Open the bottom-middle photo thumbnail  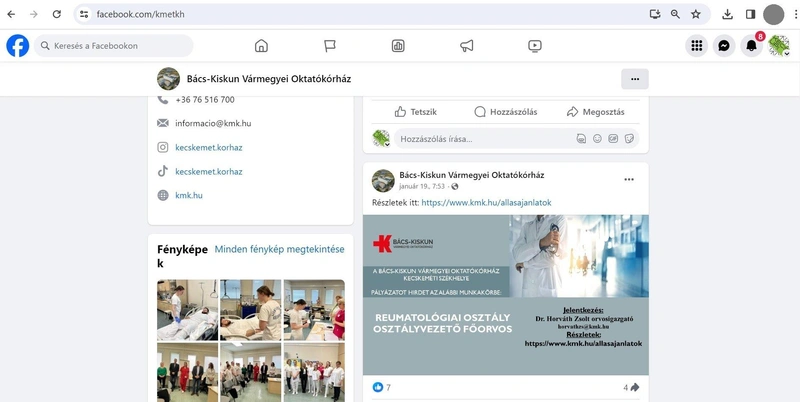251,372
